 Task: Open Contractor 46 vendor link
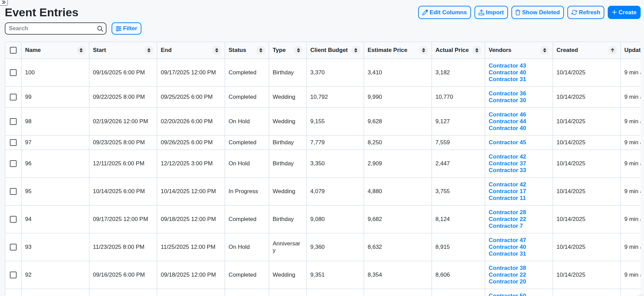[x=507, y=114]
